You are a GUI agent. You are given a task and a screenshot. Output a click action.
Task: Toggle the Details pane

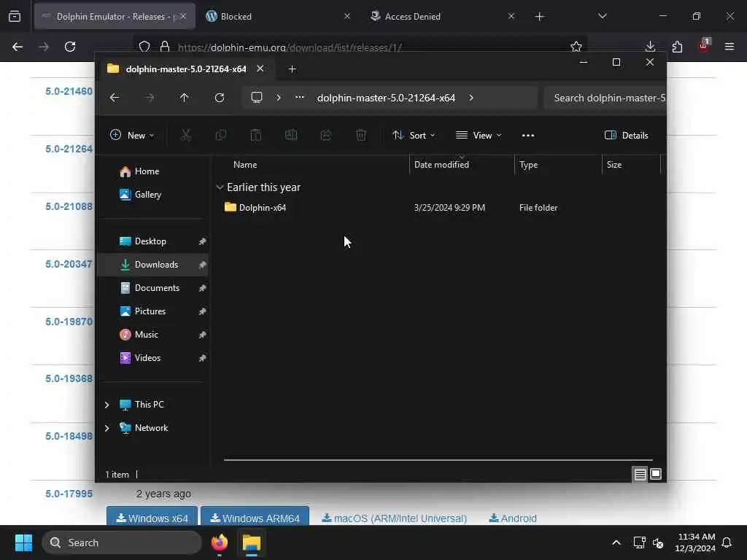[626, 135]
